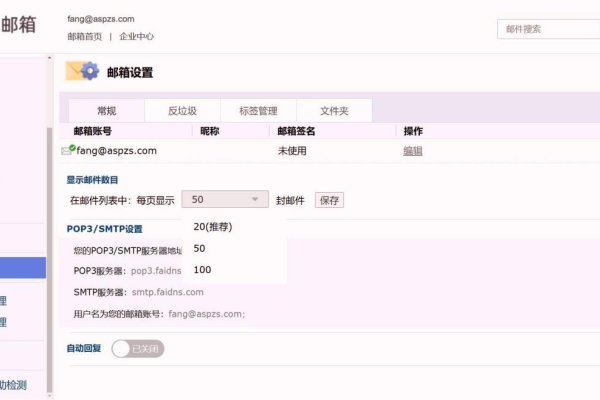Click the username fang@aspzs.com; value text
The width and height of the screenshot is (600, 400).
207,314
